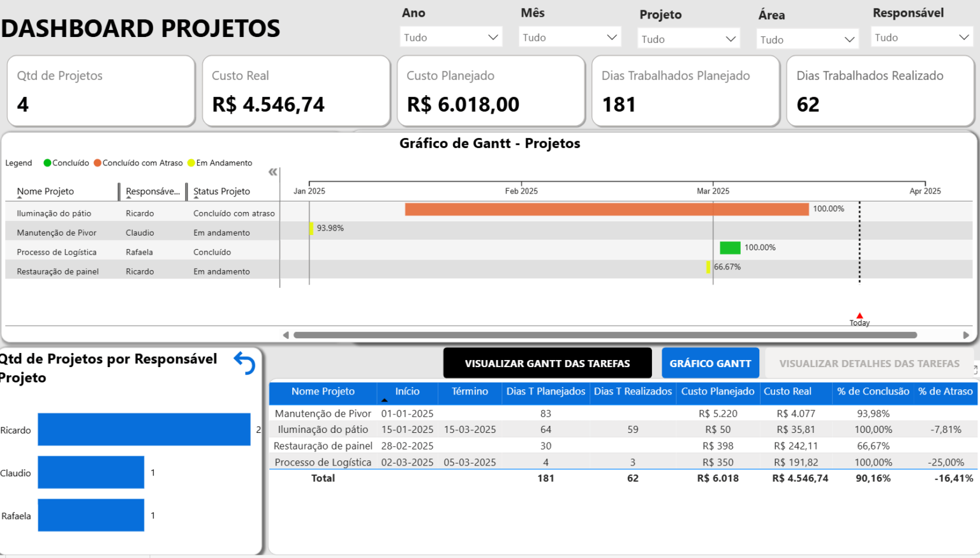The height and width of the screenshot is (558, 980).
Task: Click the ascending sort icon on the Início column
Action: (x=384, y=399)
